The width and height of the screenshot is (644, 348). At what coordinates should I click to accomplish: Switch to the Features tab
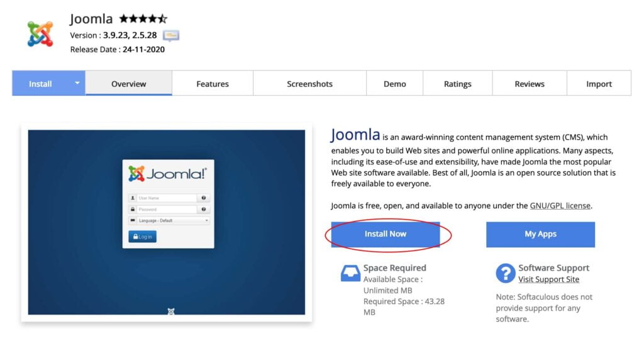click(213, 84)
